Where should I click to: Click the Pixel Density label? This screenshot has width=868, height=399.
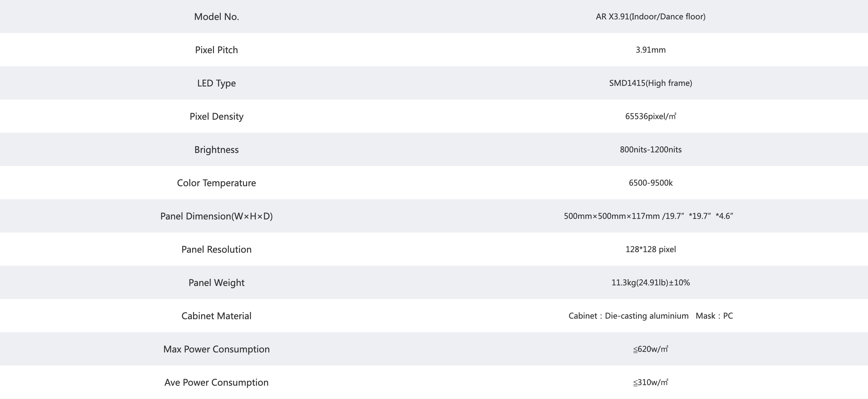(x=216, y=117)
